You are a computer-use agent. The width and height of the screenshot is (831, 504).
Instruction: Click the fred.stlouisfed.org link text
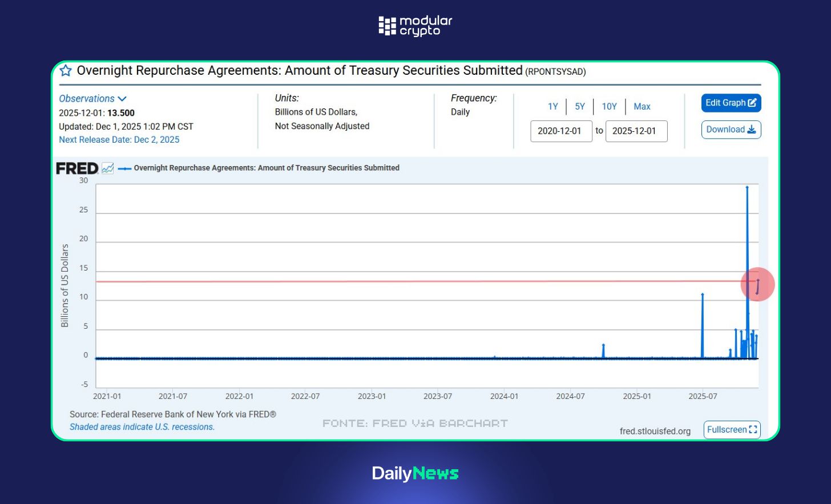coord(655,432)
